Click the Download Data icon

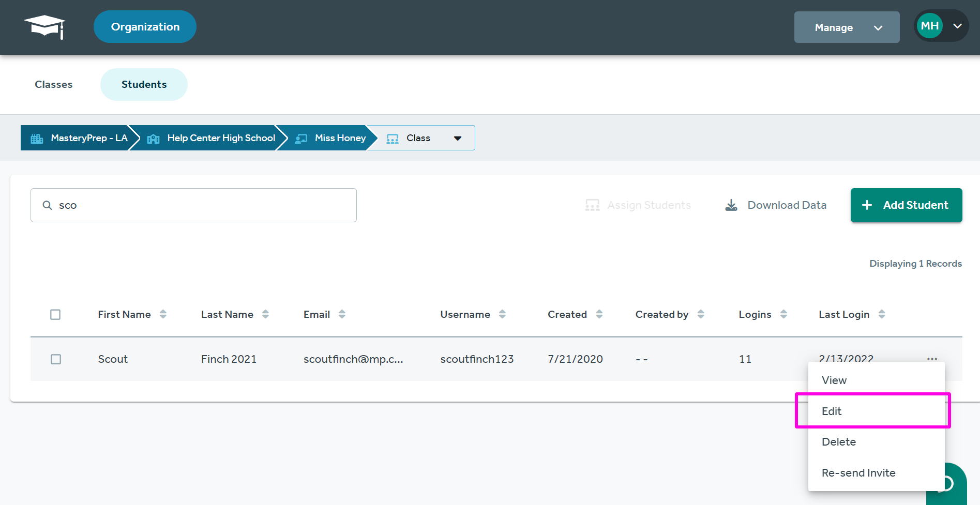click(x=731, y=204)
